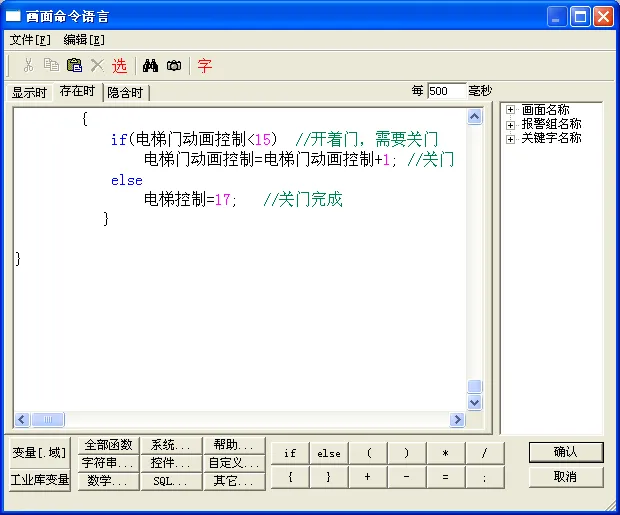Open the 字符串... functions
The width and height of the screenshot is (620, 515).
point(108,463)
